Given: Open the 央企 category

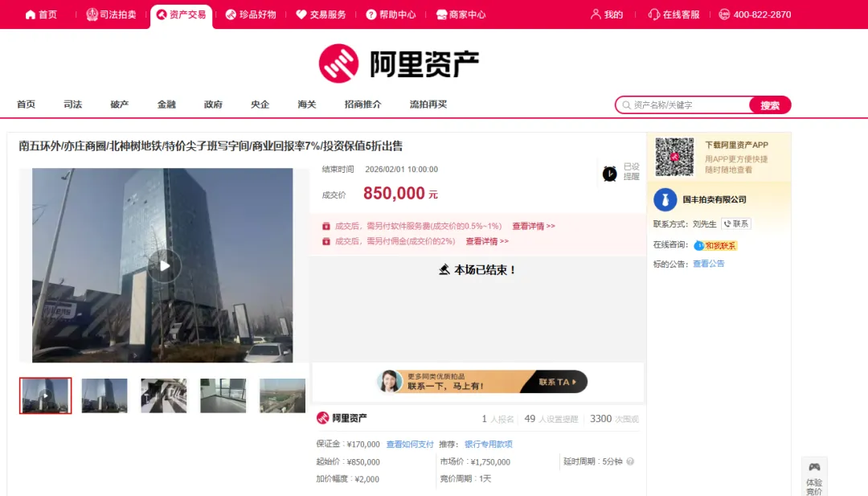Looking at the screenshot, I should click(x=260, y=104).
